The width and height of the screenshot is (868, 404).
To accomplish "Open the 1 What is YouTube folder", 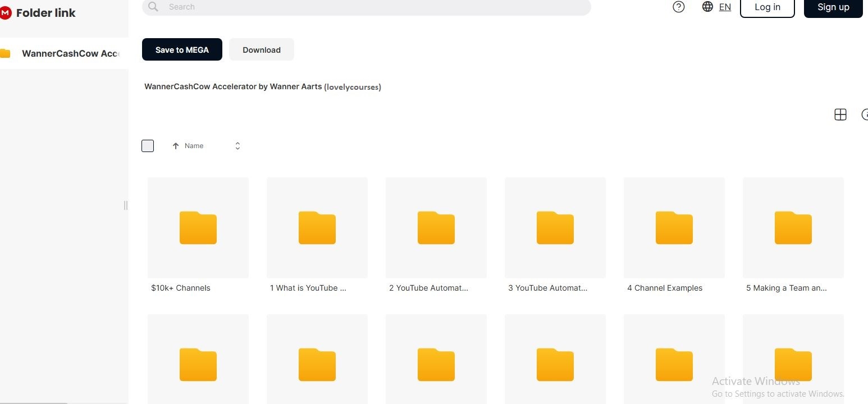I will 317,228.
